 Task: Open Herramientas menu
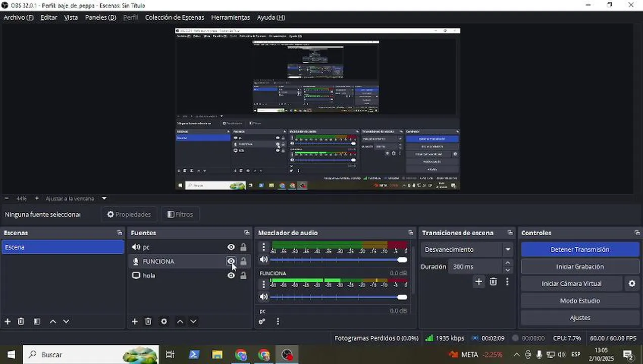coord(231,17)
